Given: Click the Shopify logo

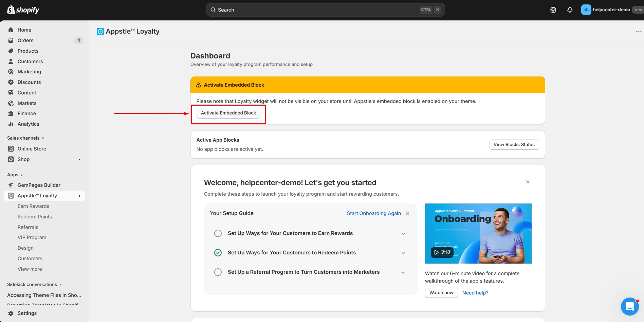Looking at the screenshot, I should [x=23, y=10].
